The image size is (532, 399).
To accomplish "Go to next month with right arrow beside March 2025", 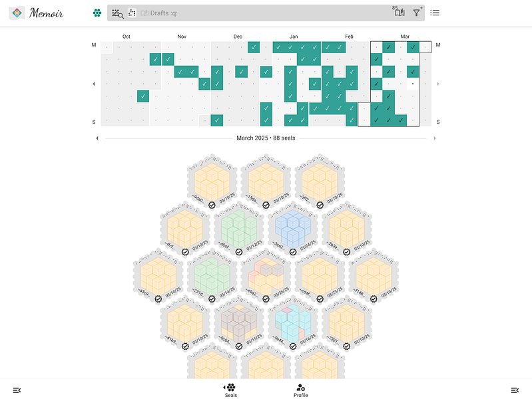I will click(435, 138).
